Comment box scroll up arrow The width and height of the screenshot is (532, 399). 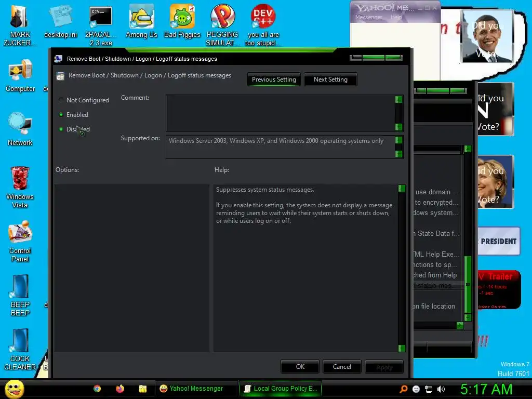coord(398,99)
